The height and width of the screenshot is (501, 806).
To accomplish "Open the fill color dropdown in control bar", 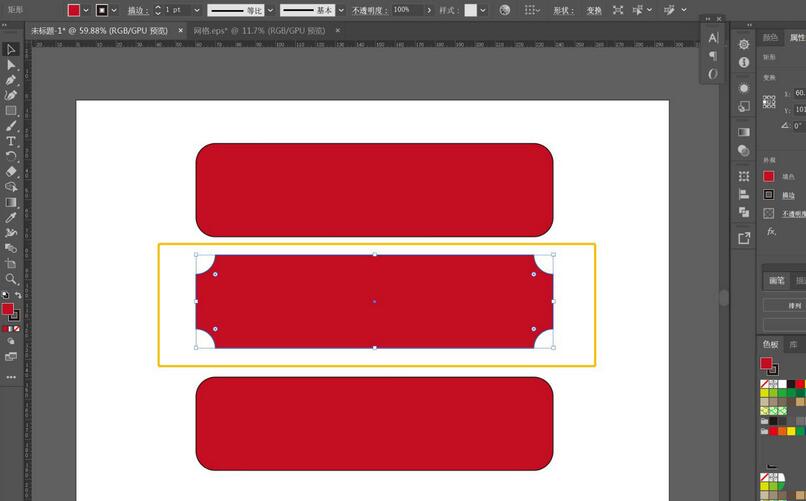I will [85, 10].
